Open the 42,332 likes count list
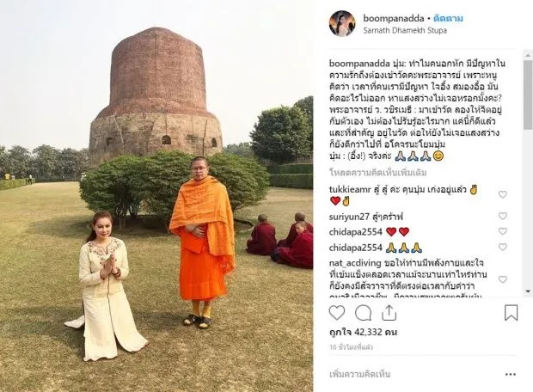 pyautogui.click(x=363, y=332)
